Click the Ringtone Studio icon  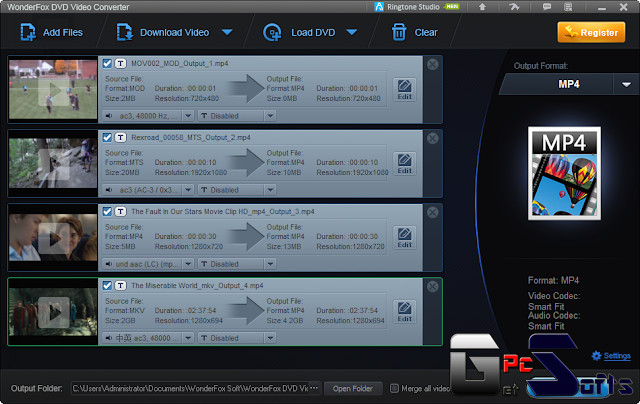tap(379, 7)
